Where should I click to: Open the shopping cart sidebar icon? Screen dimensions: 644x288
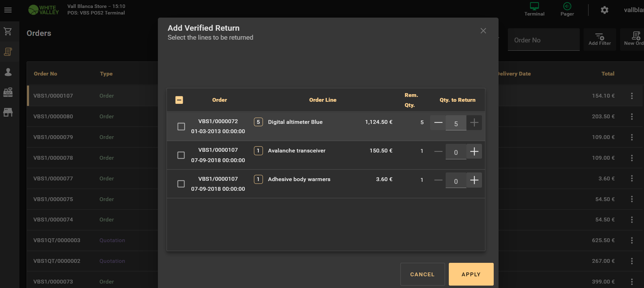pyautogui.click(x=8, y=31)
